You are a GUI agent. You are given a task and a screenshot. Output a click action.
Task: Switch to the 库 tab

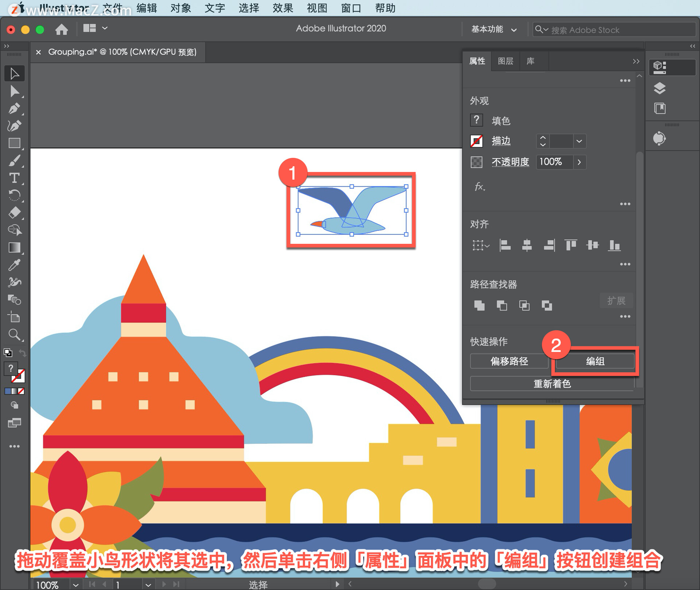530,61
